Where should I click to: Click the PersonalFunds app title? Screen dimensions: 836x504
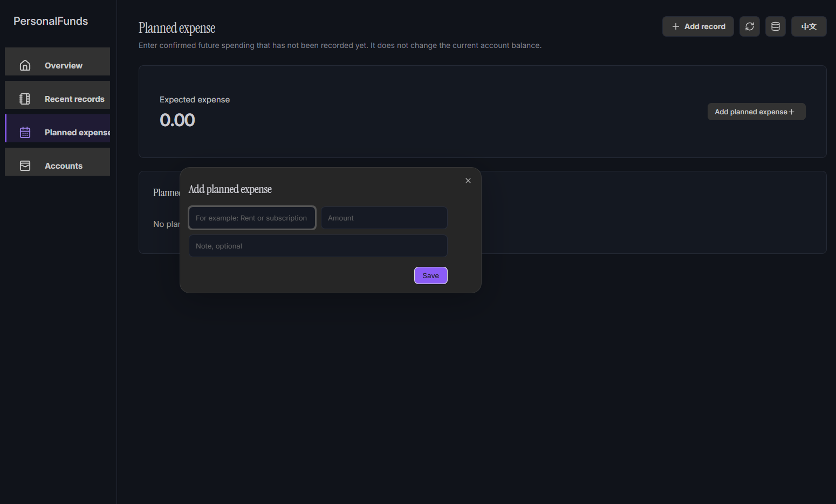point(51,21)
